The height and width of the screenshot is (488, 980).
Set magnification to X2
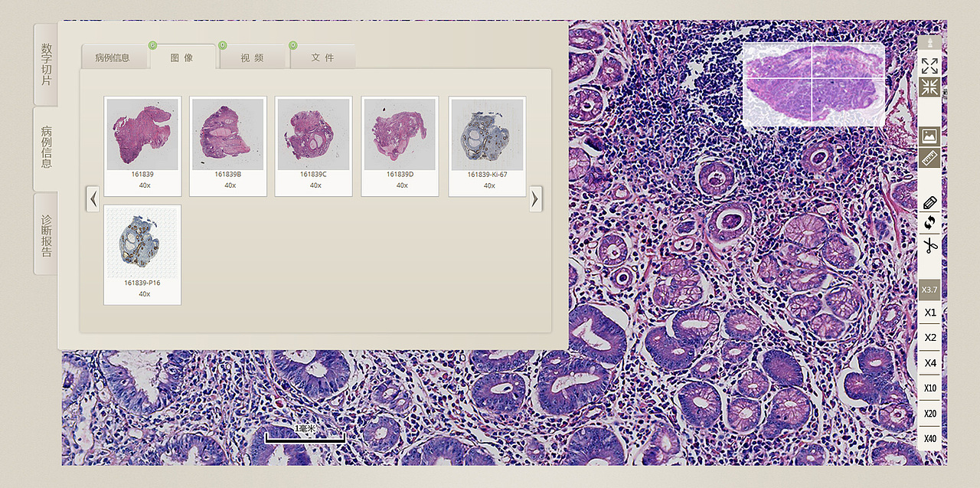(929, 337)
